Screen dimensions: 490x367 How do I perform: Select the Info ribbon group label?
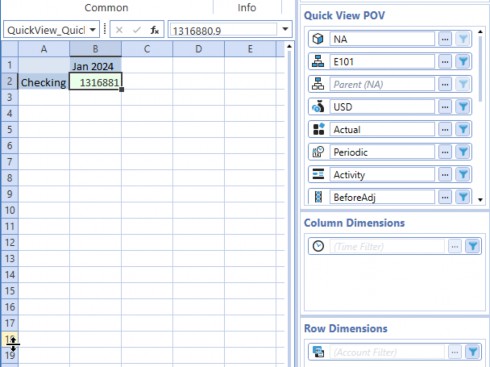click(x=247, y=7)
